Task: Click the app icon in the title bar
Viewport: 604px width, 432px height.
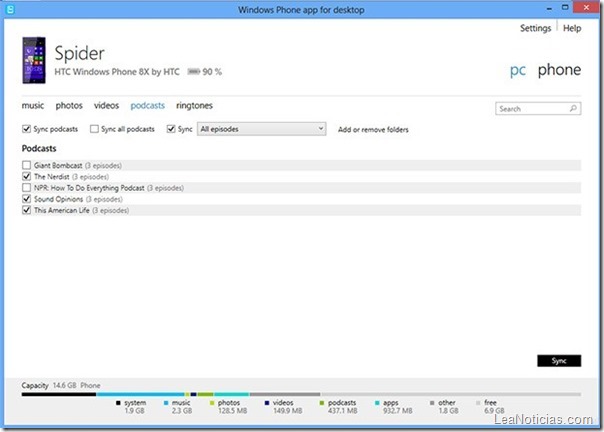Action: pyautogui.click(x=9, y=9)
